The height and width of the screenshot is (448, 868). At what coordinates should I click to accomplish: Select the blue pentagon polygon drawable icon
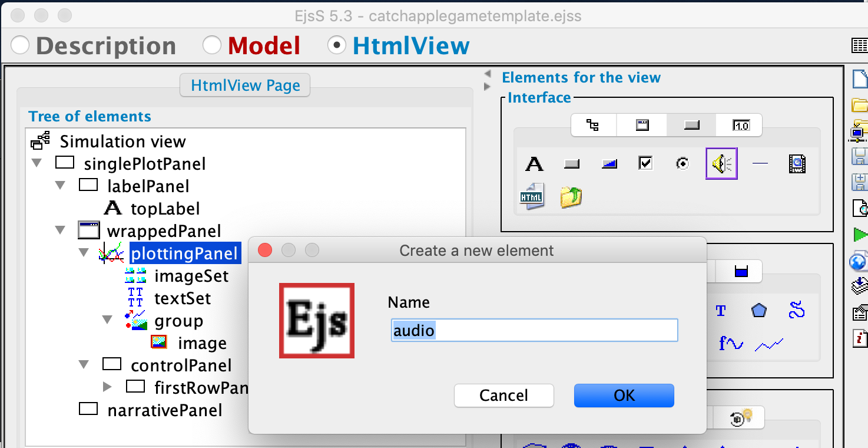(x=759, y=310)
